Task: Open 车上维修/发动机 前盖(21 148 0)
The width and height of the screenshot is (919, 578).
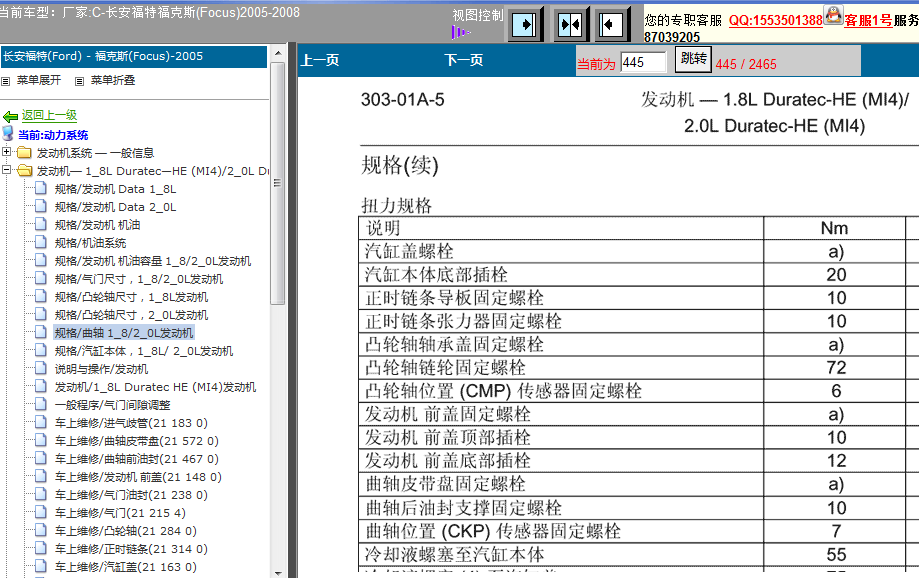Action: (138, 477)
